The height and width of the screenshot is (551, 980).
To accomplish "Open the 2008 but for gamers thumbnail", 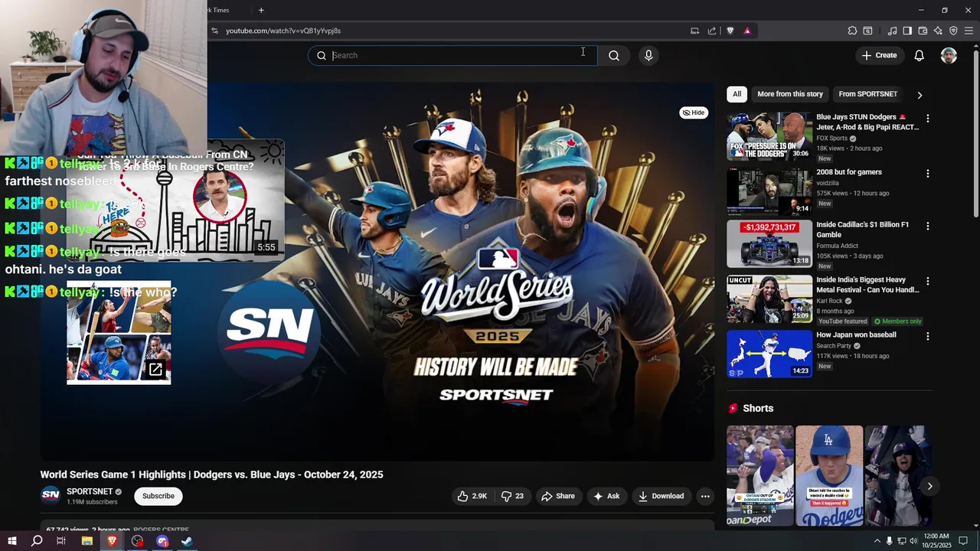I will [769, 191].
